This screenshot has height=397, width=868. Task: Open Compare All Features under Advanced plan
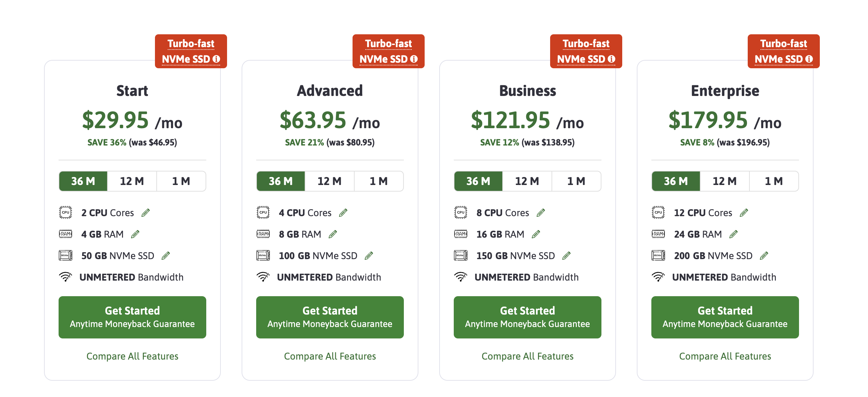tap(330, 356)
